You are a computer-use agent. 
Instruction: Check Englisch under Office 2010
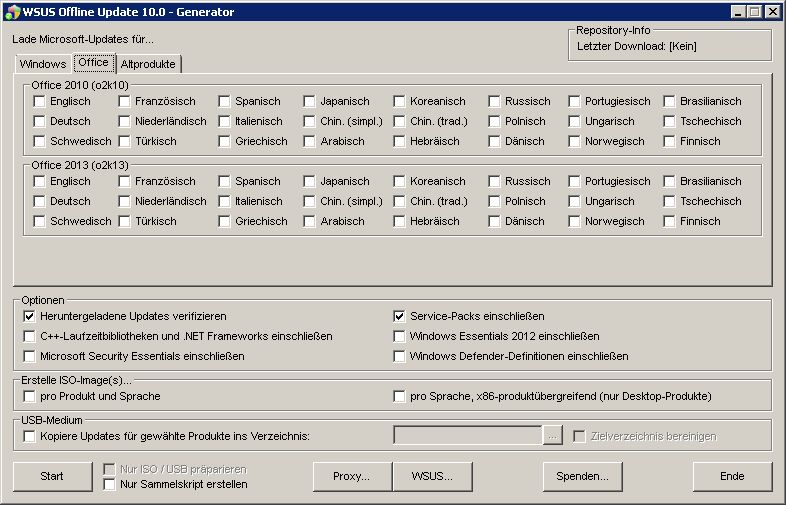click(39, 101)
